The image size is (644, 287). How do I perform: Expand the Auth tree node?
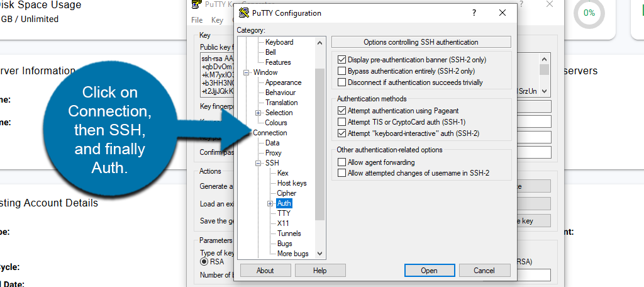[270, 203]
